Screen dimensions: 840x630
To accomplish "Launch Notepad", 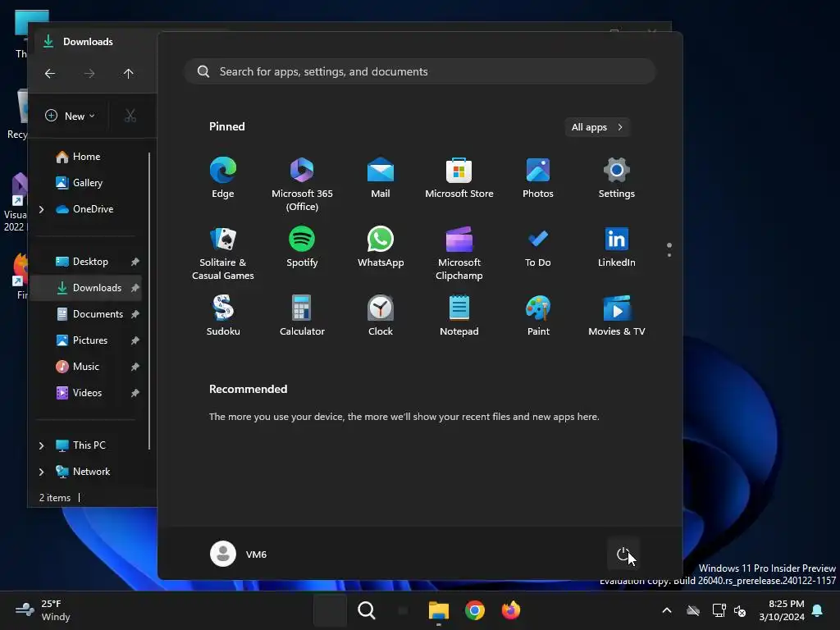I will [x=459, y=316].
